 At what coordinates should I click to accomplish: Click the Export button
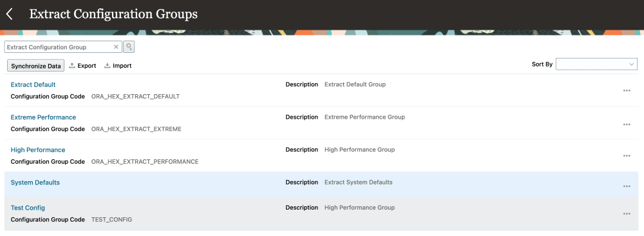(x=82, y=66)
